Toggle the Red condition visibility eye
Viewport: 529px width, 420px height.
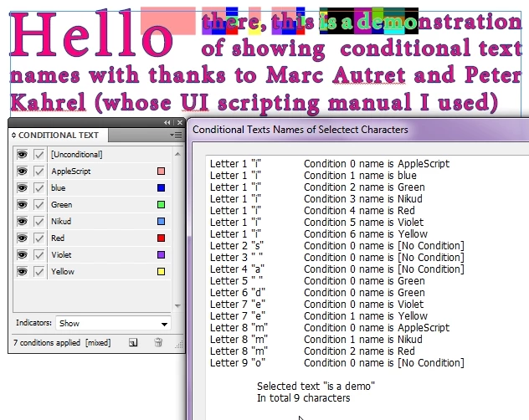(23, 238)
